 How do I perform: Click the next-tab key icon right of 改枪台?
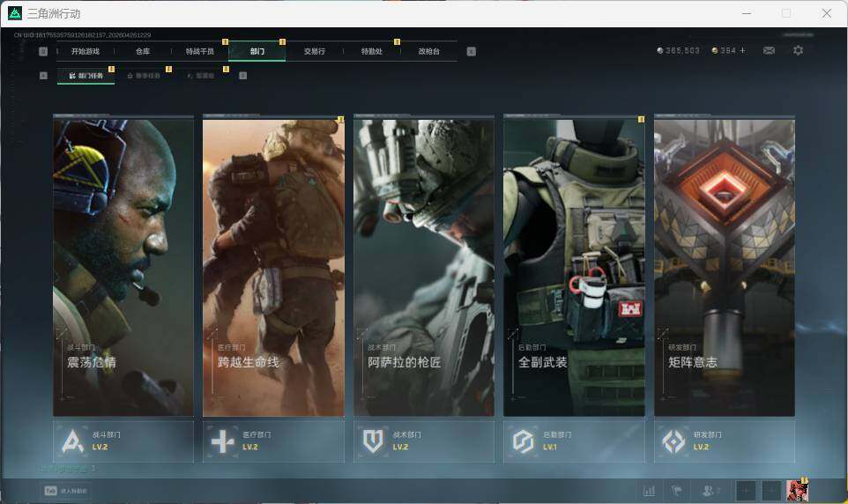point(472,51)
